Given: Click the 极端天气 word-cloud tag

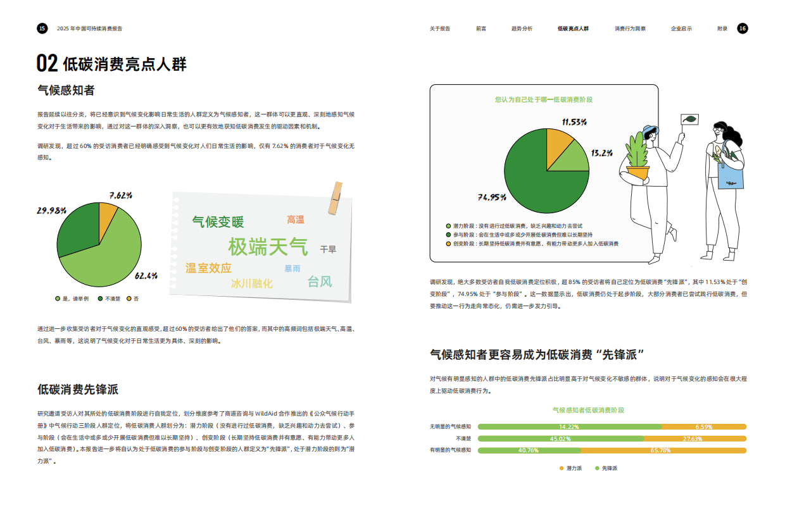Looking at the screenshot, I should tap(267, 245).
